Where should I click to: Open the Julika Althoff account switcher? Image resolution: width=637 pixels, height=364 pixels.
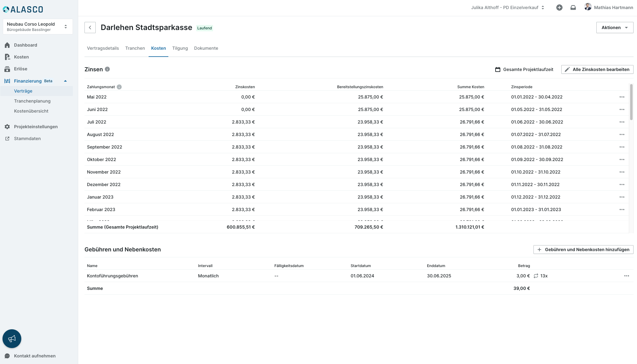point(507,8)
